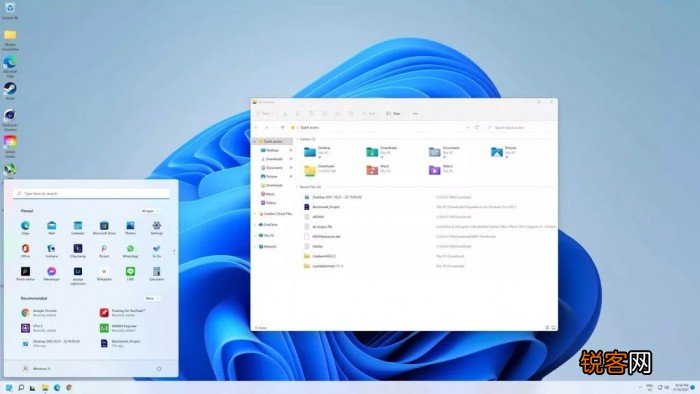Open Benchmark_Project in Recommended list

click(x=120, y=343)
